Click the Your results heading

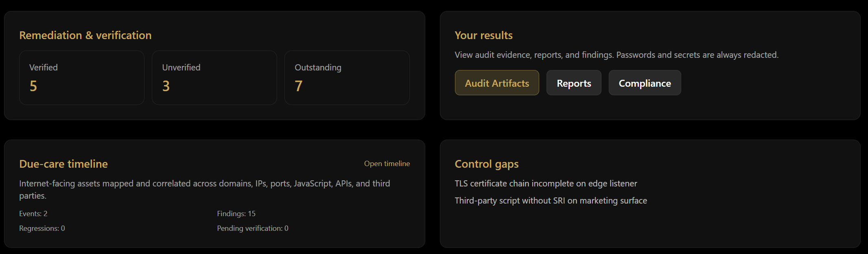[x=483, y=35]
